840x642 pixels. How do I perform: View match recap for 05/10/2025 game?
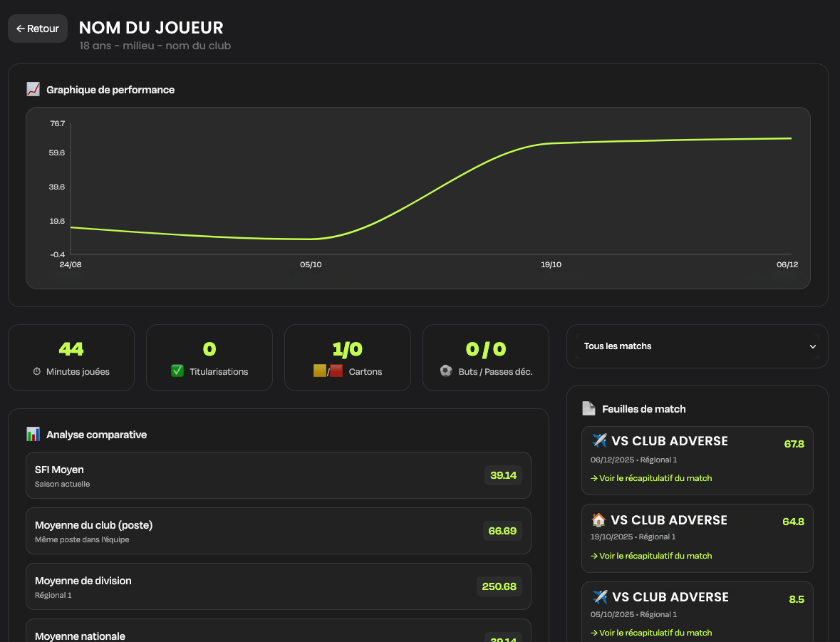[651, 633]
